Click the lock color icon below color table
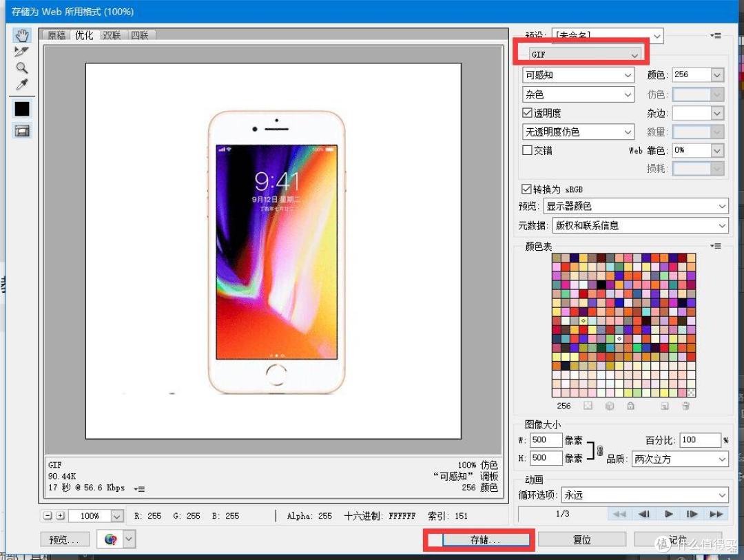744x560 pixels. point(630,406)
